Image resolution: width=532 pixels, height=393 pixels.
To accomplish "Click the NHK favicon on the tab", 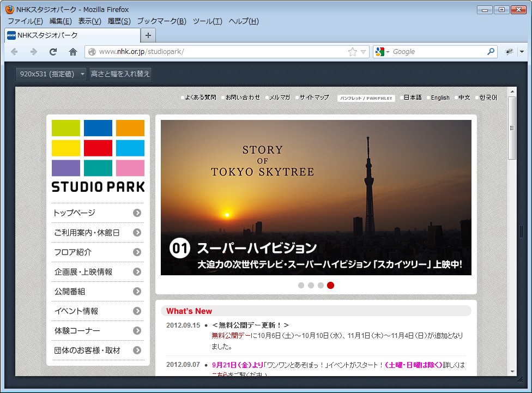I will coord(11,35).
